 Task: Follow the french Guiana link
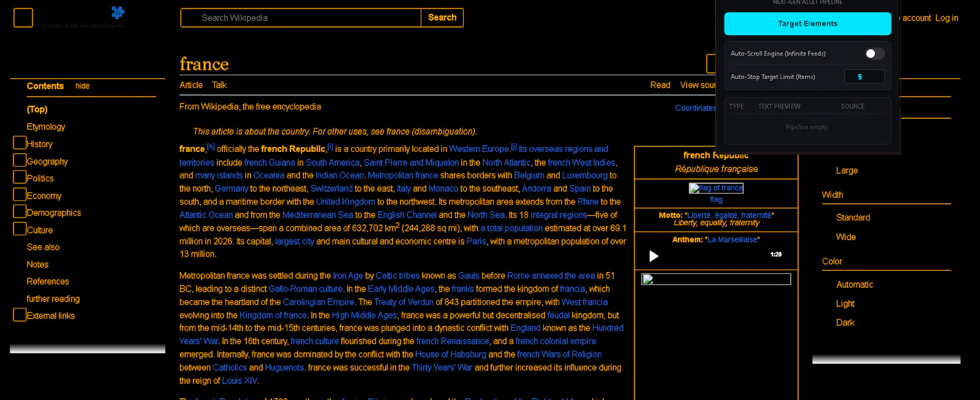point(269,162)
